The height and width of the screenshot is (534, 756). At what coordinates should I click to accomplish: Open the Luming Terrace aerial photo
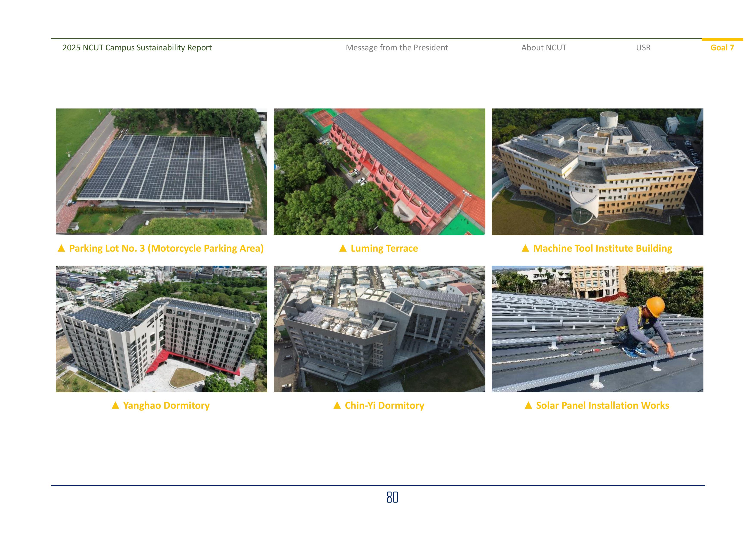tap(379, 172)
